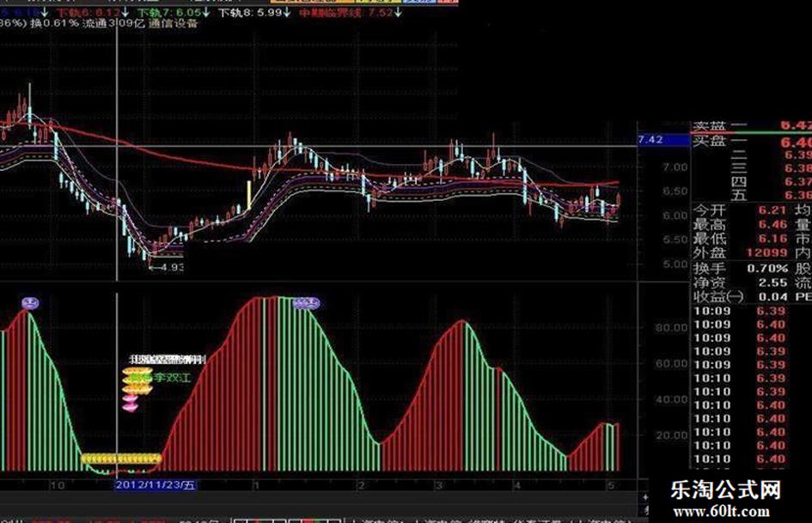Image resolution: width=812 pixels, height=523 pixels.
Task: Click the yellow coin row signal at indicator bottom
Action: (x=121, y=459)
